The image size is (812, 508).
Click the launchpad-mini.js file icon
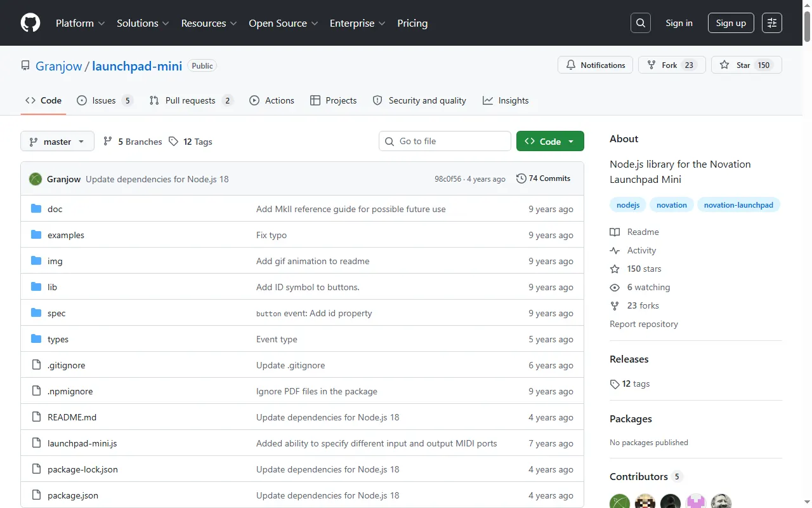point(36,443)
